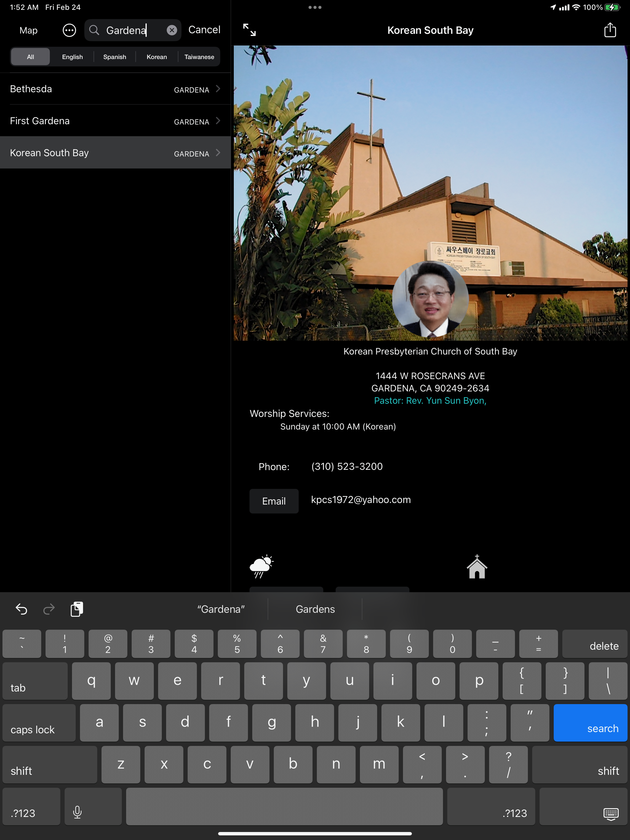630x840 pixels.
Task: Select the Taiwanese language filter
Action: [x=199, y=57]
